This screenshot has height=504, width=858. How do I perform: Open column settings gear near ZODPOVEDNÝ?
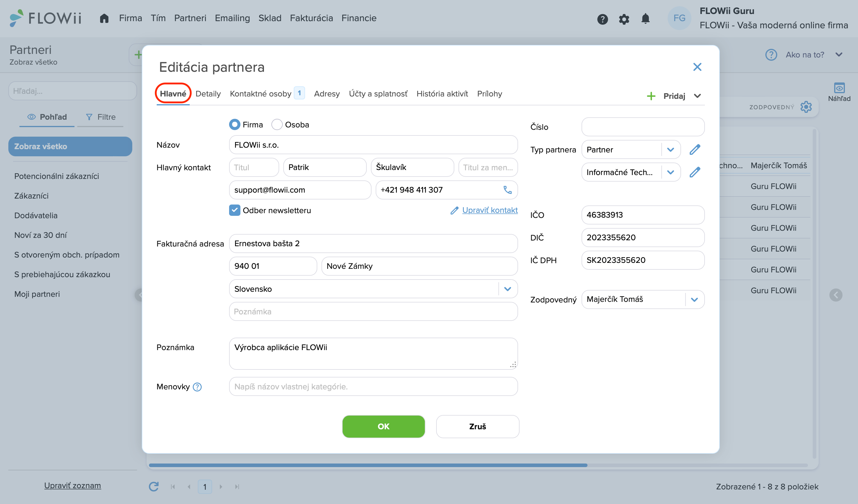pyautogui.click(x=806, y=107)
